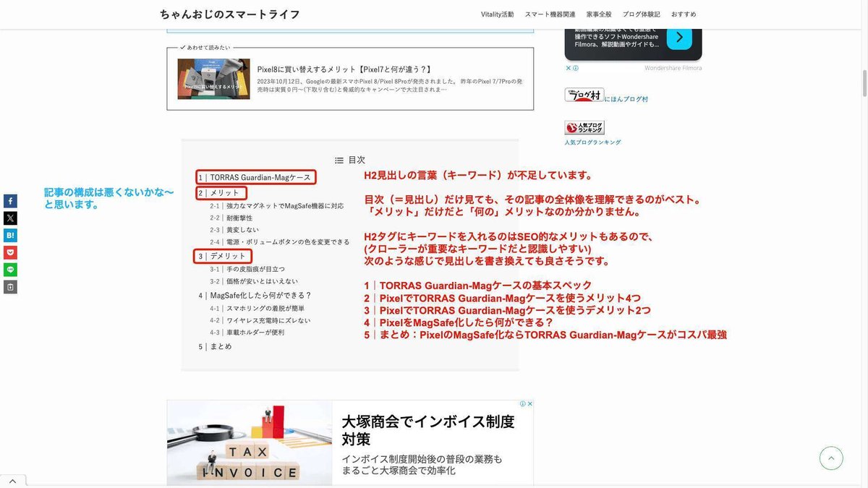Click the Hatena Bookmark B! share icon

pyautogui.click(x=10, y=235)
